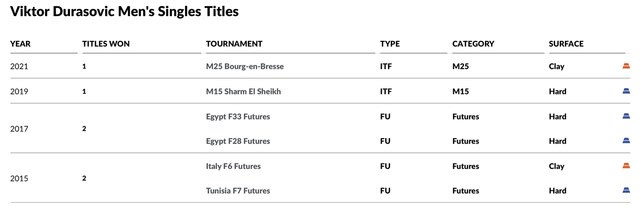Image resolution: width=644 pixels, height=210 pixels.
Task: Select the 2021 year row
Action: click(320, 66)
